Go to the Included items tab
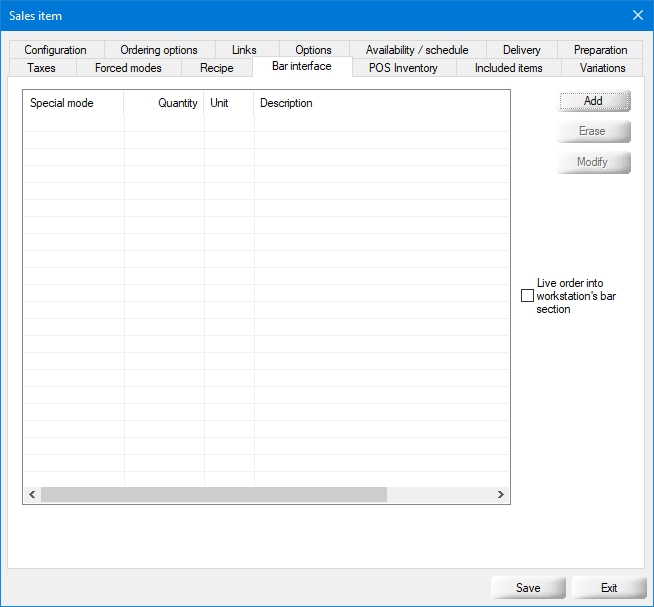Viewport: 654px width, 607px height. (x=508, y=68)
